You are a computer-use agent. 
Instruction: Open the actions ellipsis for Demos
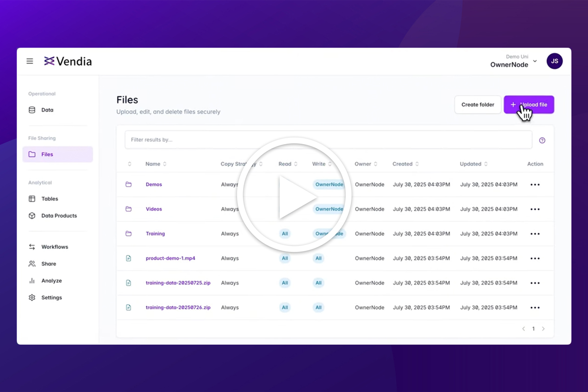[535, 185]
